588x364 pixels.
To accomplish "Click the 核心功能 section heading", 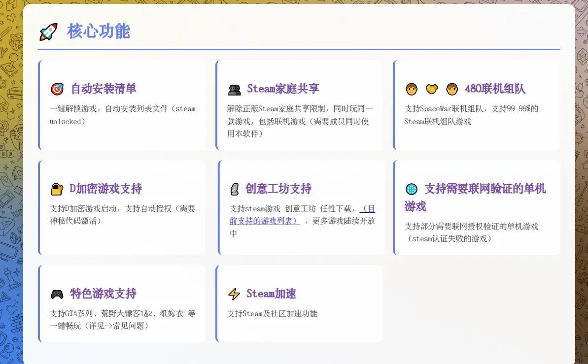I will 98,32.
